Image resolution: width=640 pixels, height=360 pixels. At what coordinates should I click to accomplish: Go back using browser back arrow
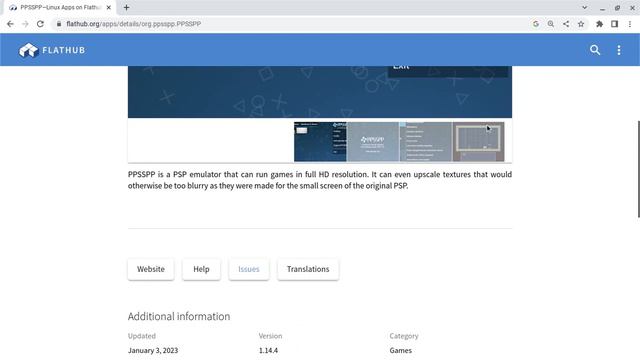pos(10,24)
